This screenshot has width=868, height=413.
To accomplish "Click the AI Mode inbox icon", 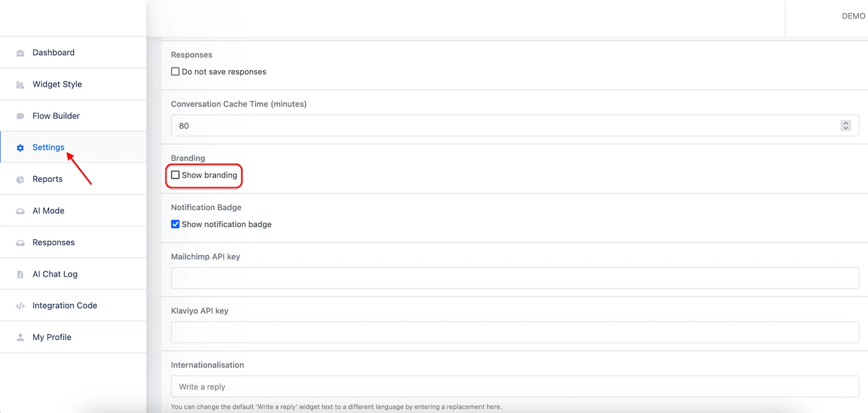I will tap(20, 211).
